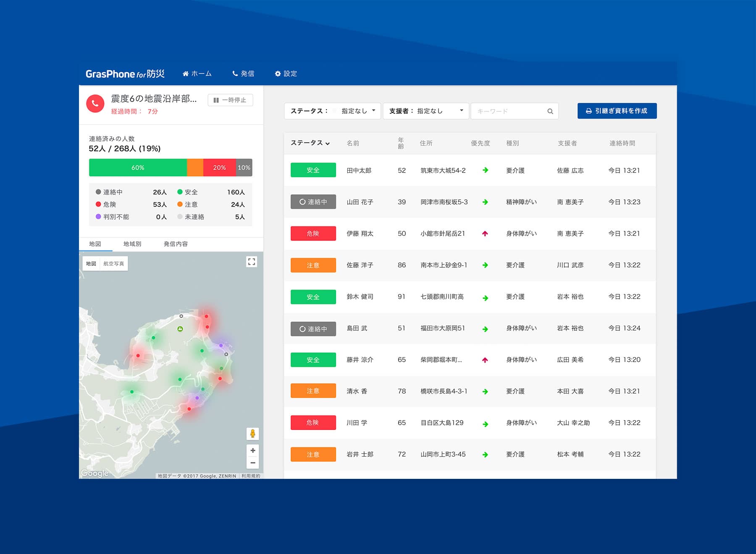This screenshot has width=756, height=554.
Task: Click the 安全 legend entry
Action: pyautogui.click(x=211, y=192)
